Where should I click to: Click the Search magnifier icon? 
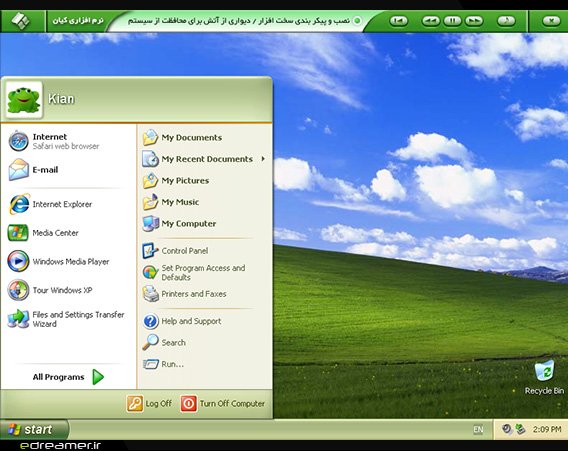click(150, 342)
